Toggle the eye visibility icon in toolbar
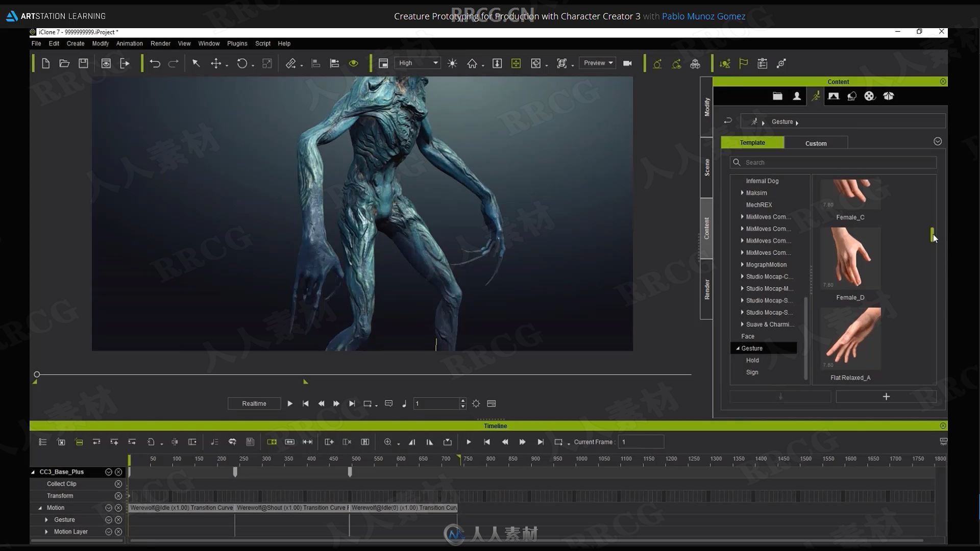Screen dimensions: 980x551 (353, 63)
